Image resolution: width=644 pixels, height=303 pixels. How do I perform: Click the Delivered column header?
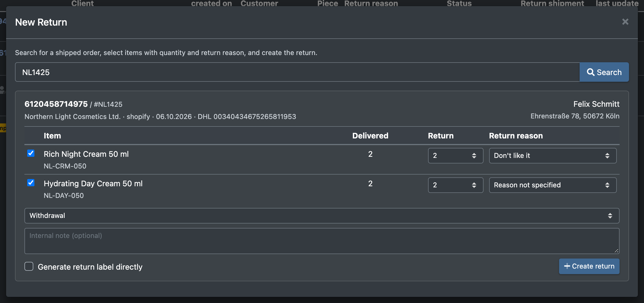(370, 136)
